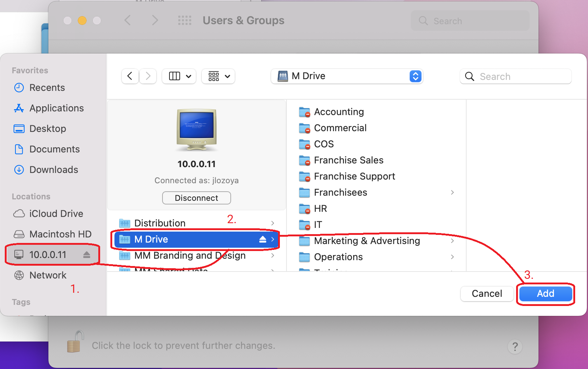Open column view mode dropdown
Image resolution: width=588 pixels, height=369 pixels.
pyautogui.click(x=179, y=76)
